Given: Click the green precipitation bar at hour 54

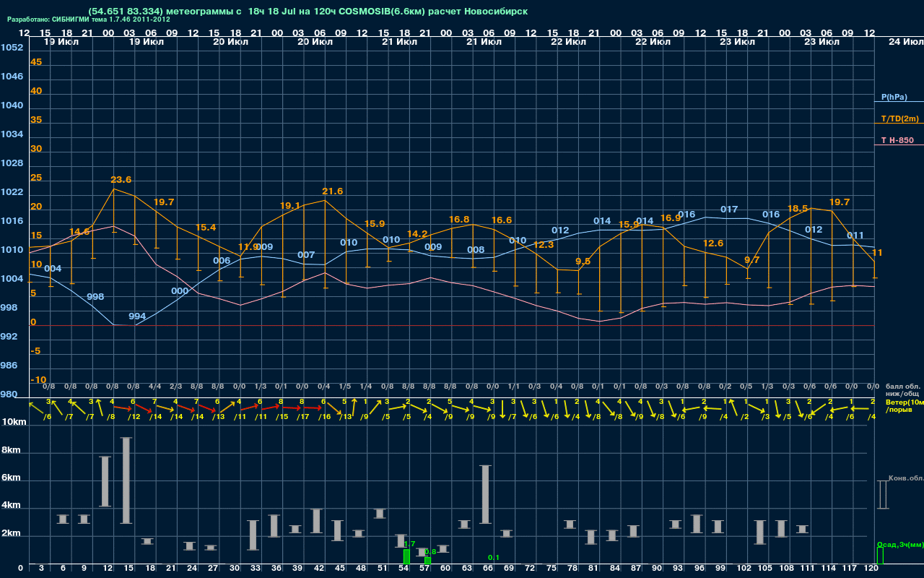Looking at the screenshot, I should click(x=406, y=557).
